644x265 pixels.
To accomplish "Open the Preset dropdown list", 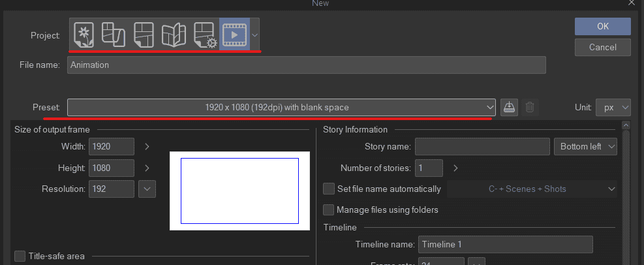I will pyautogui.click(x=281, y=107).
